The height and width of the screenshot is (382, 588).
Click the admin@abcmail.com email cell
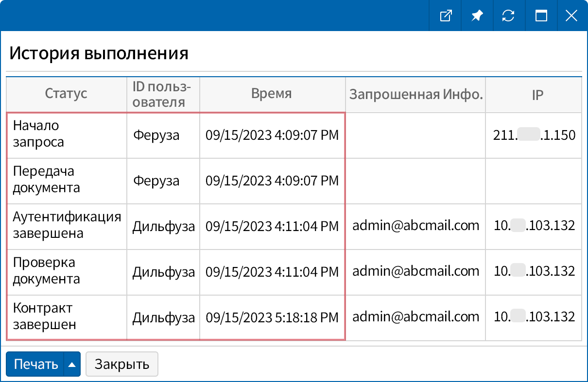pyautogui.click(x=415, y=226)
